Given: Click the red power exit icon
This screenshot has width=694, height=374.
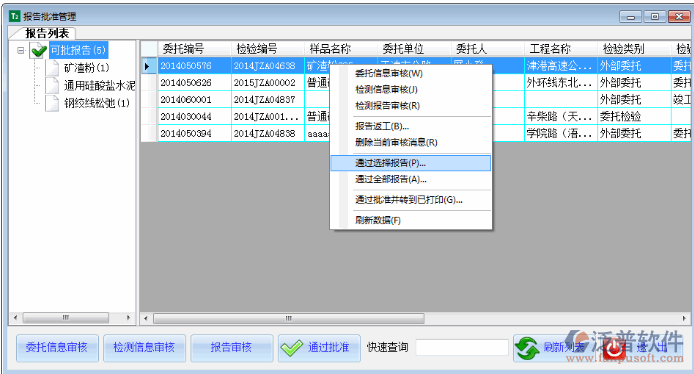Looking at the screenshot, I should click(614, 348).
